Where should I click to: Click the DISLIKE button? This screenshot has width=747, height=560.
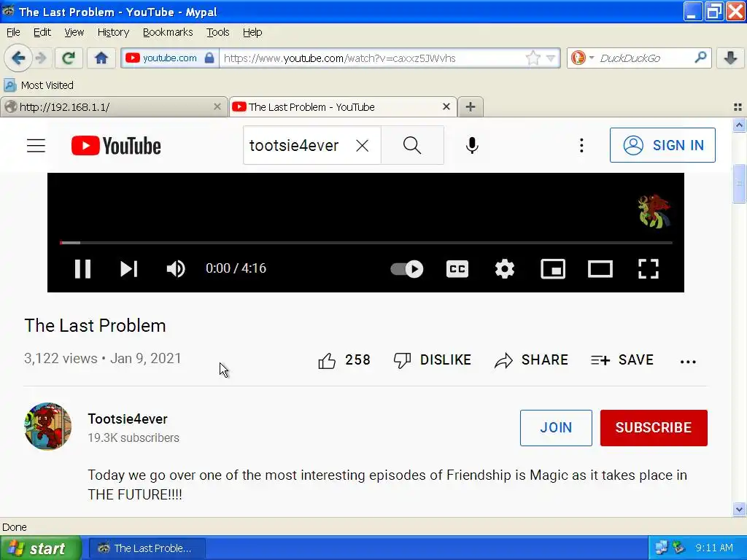(x=432, y=360)
